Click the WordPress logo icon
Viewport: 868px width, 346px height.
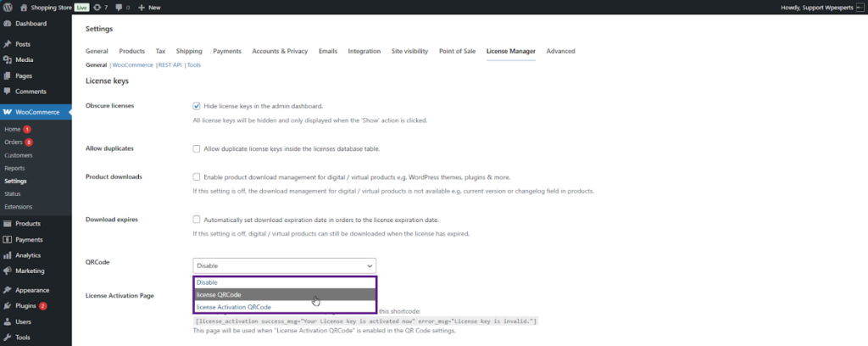tap(8, 8)
